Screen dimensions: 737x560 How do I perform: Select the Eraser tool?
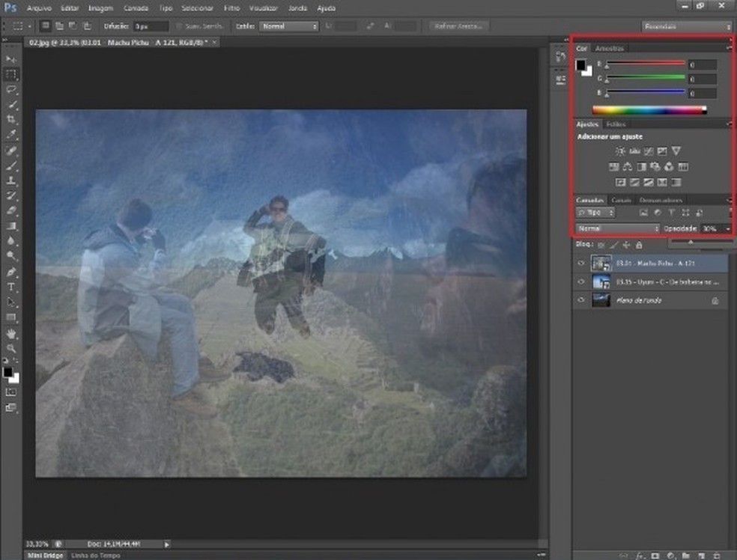pyautogui.click(x=11, y=210)
